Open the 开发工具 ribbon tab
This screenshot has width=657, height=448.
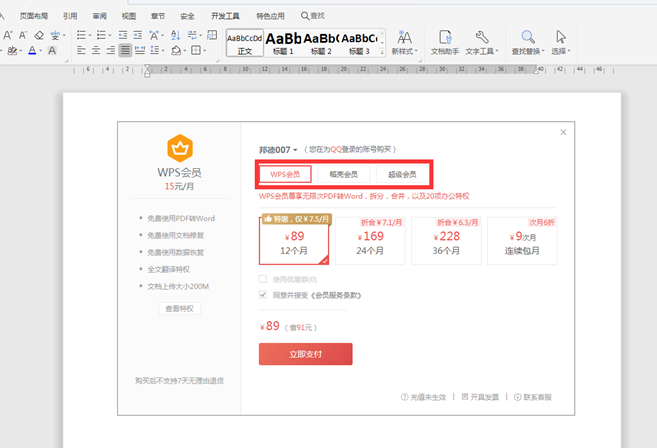coord(225,16)
